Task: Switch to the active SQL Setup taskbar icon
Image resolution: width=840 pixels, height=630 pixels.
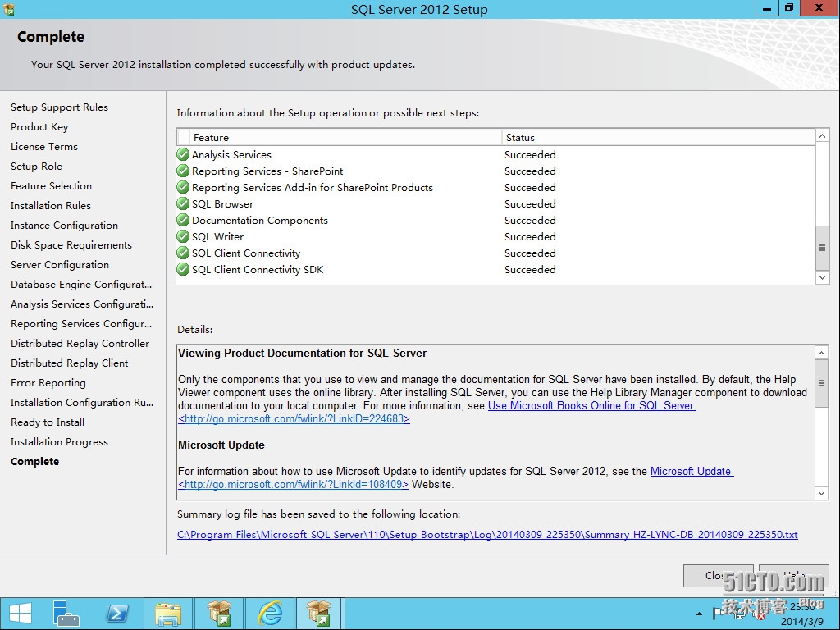Action: coord(319,614)
